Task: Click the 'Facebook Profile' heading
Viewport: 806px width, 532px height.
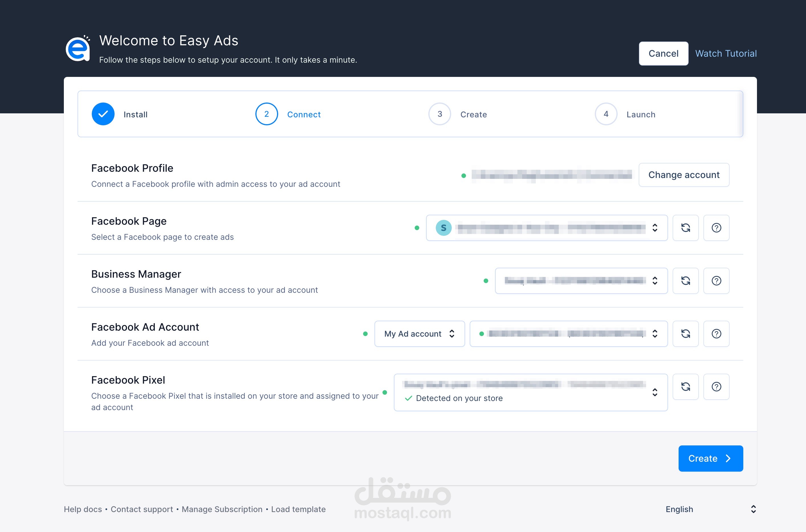Action: point(132,168)
